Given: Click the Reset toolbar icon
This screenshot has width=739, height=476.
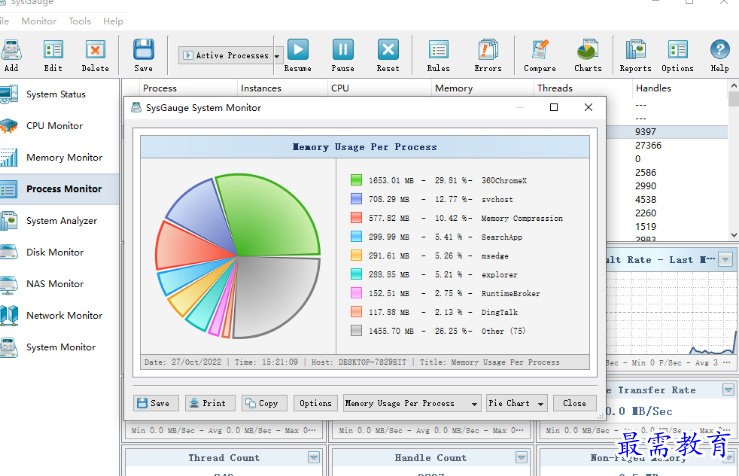Looking at the screenshot, I should coord(388,55).
